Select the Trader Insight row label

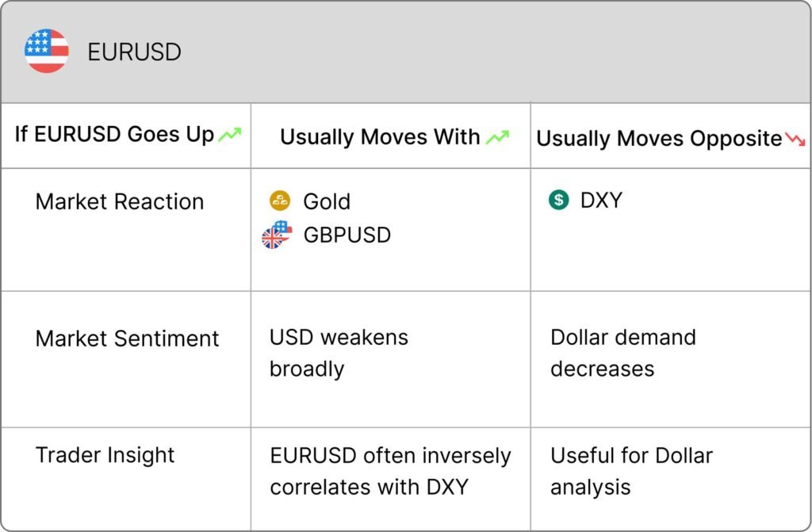click(105, 455)
